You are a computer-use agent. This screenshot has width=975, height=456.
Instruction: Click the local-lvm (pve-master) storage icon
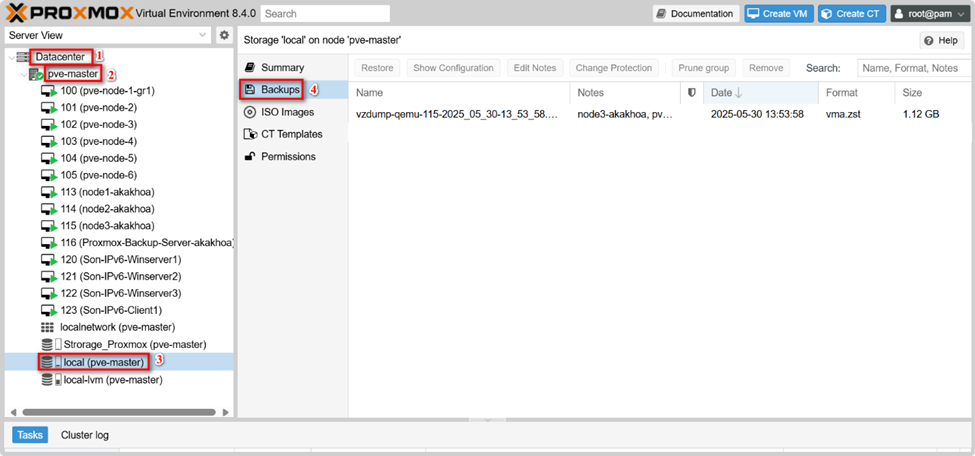(47, 380)
